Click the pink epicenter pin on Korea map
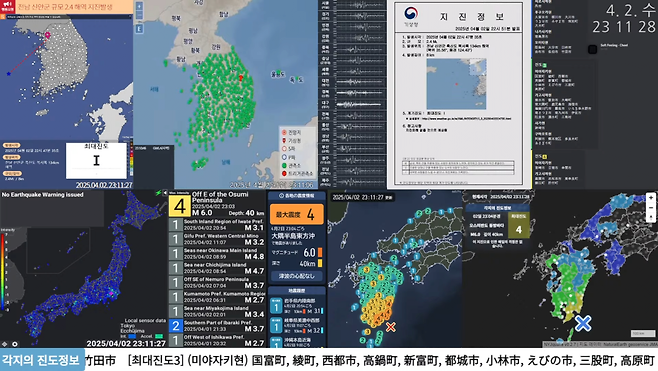 47,35
